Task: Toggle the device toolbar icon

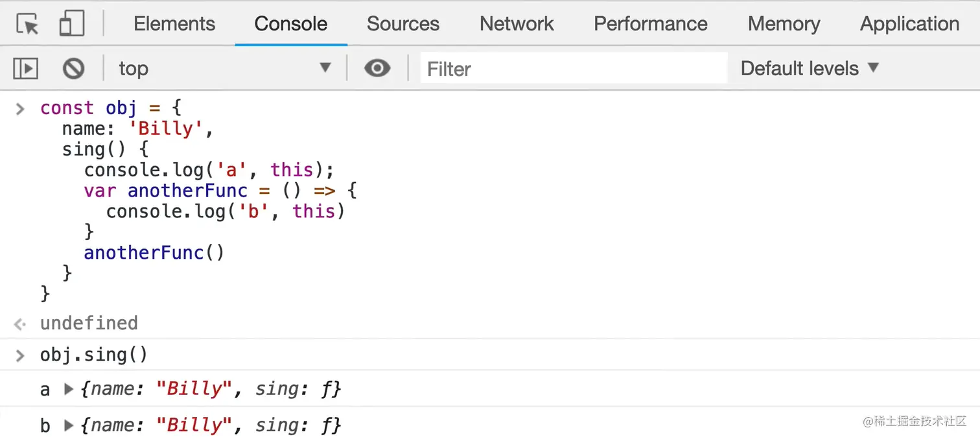Action: pos(71,24)
